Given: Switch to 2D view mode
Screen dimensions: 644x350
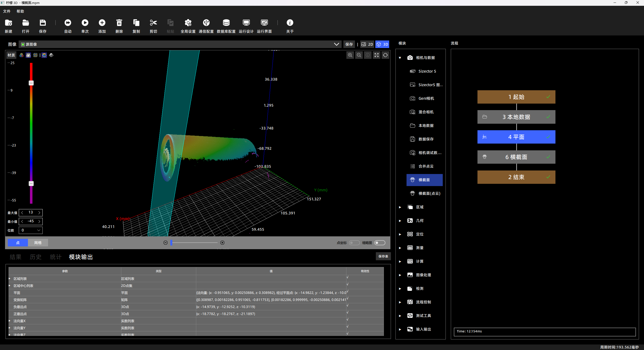Looking at the screenshot, I should point(367,44).
